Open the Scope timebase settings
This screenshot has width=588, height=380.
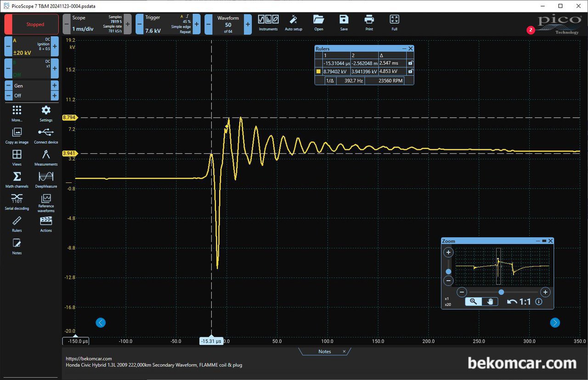pos(97,24)
